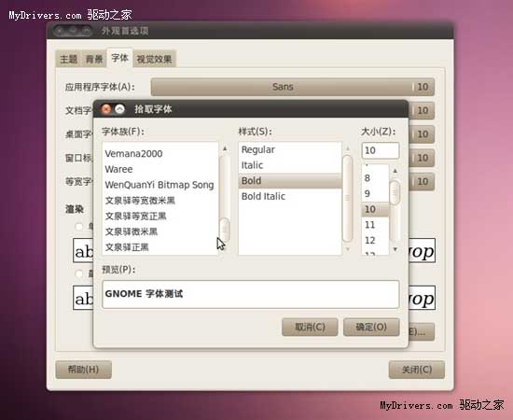The image size is (513, 420).
Task: Click up arrow of size list scrollbar
Action: click(395, 171)
